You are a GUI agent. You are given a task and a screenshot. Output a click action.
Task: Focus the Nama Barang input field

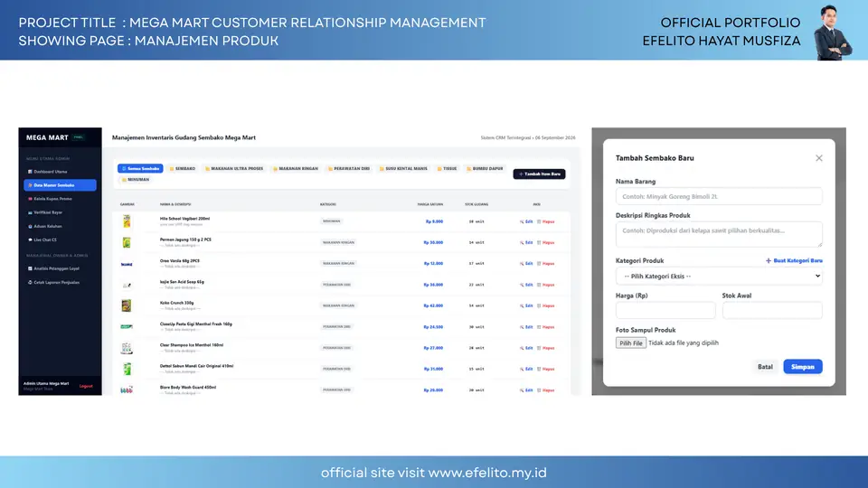(x=719, y=196)
